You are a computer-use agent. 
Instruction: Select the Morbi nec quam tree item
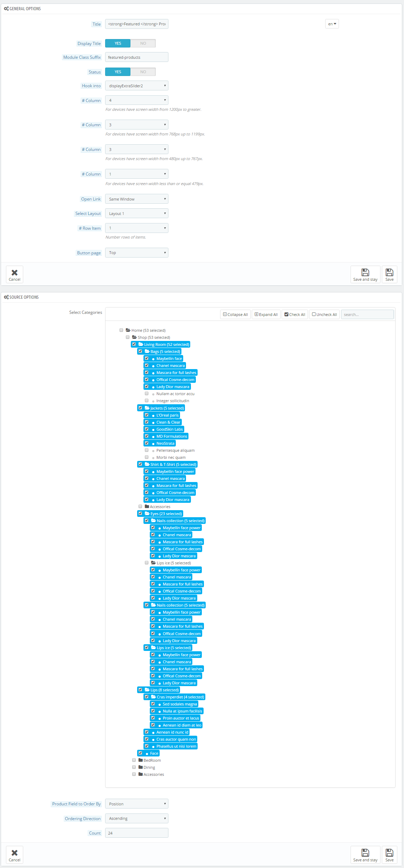[171, 457]
